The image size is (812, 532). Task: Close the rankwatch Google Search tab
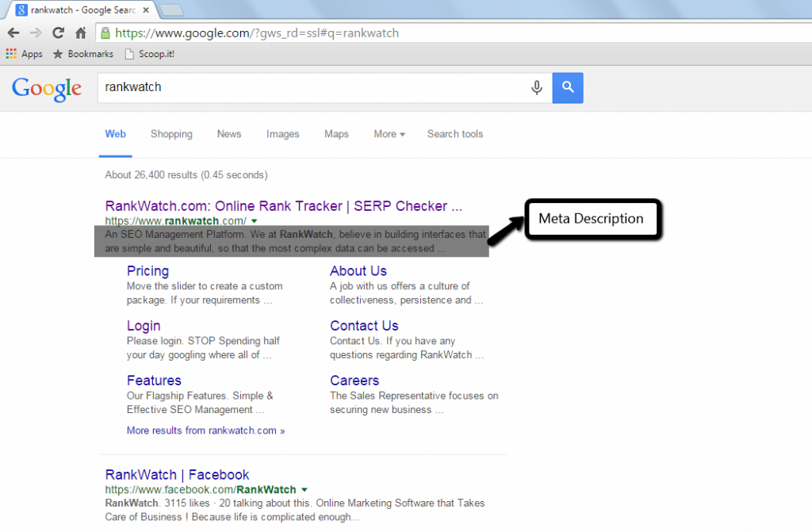tap(146, 10)
